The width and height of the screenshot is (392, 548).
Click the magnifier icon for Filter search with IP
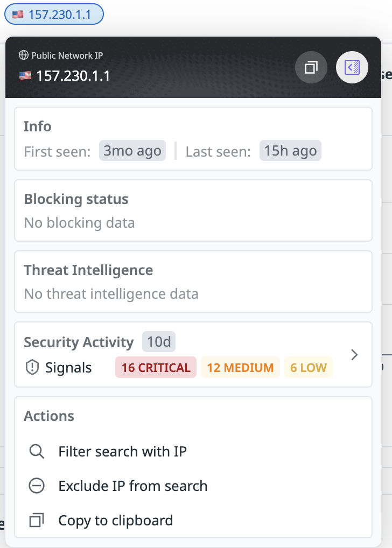37,451
